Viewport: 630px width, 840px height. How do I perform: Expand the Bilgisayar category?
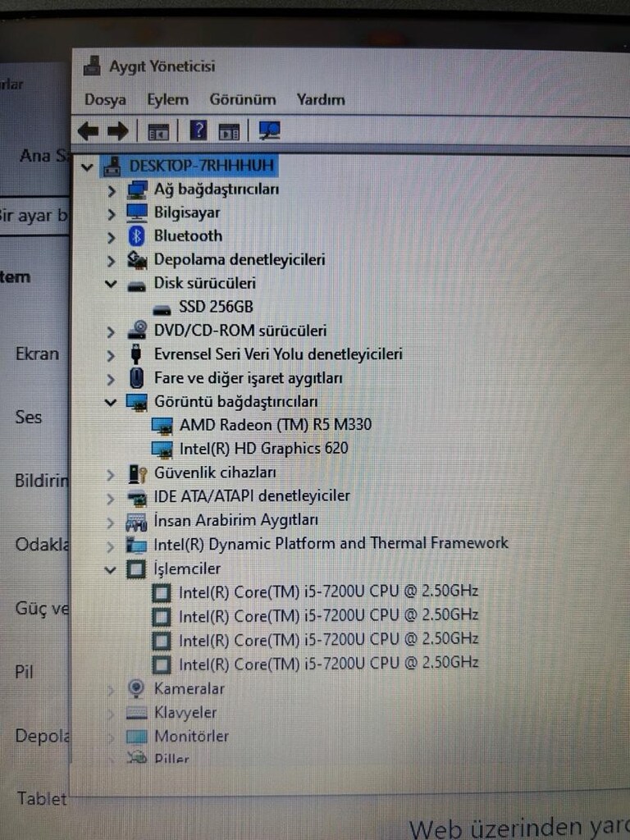click(x=112, y=214)
